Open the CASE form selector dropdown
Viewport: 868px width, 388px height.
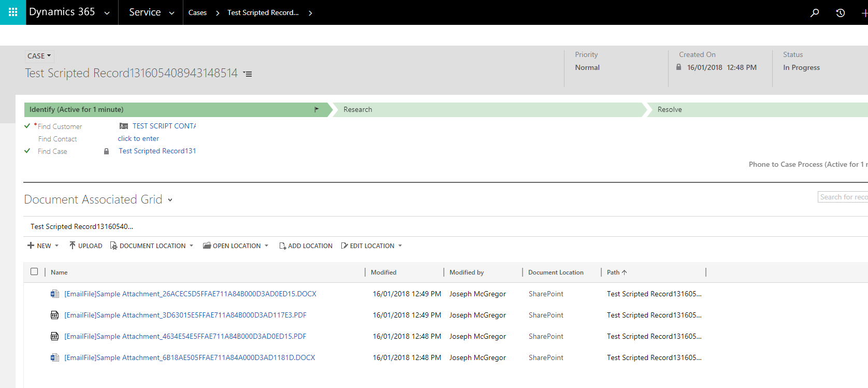click(39, 56)
